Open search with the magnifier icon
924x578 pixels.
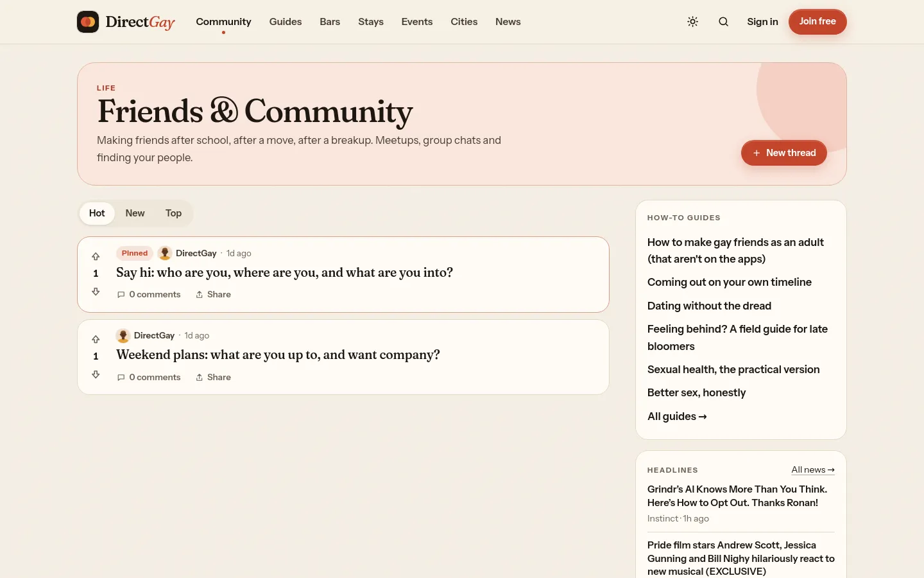tap(724, 22)
